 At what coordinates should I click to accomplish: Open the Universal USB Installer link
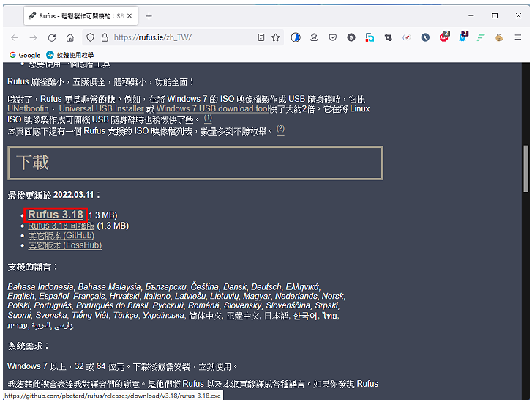click(x=102, y=109)
